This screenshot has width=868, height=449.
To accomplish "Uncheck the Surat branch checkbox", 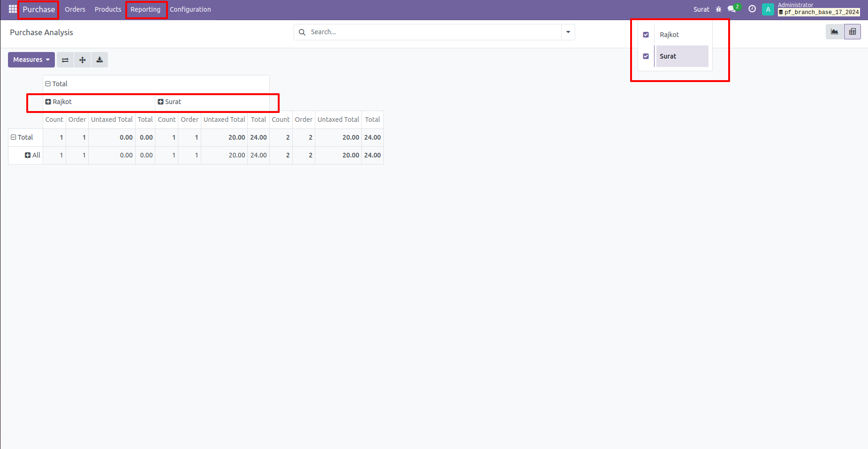I will [646, 56].
